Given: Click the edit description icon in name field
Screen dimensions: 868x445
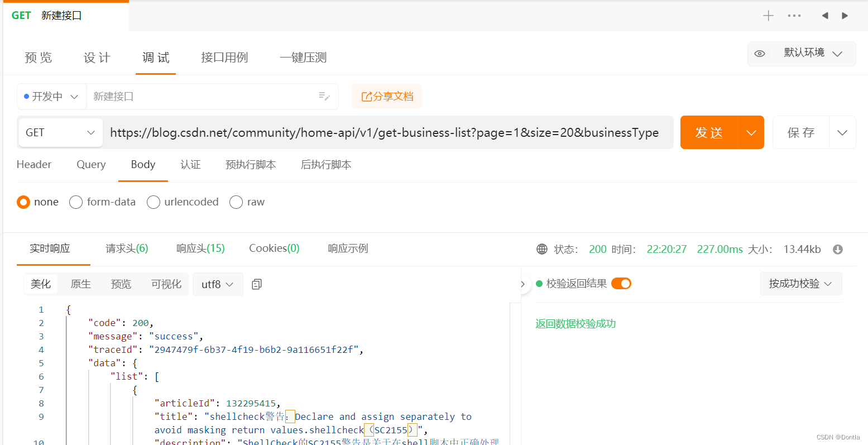Looking at the screenshot, I should click(x=324, y=97).
